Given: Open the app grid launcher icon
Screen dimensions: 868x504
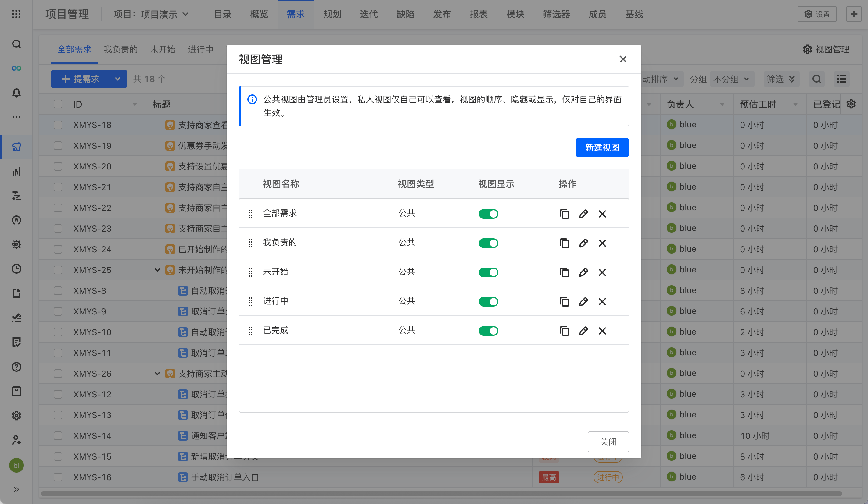Looking at the screenshot, I should 16,14.
